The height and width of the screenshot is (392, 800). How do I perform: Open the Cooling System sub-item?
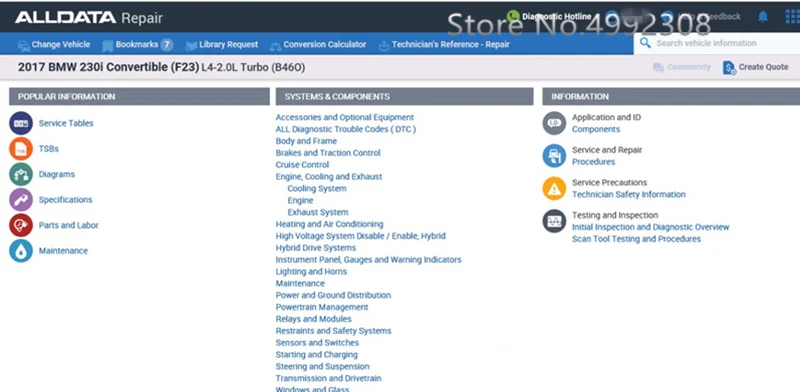pyautogui.click(x=317, y=188)
